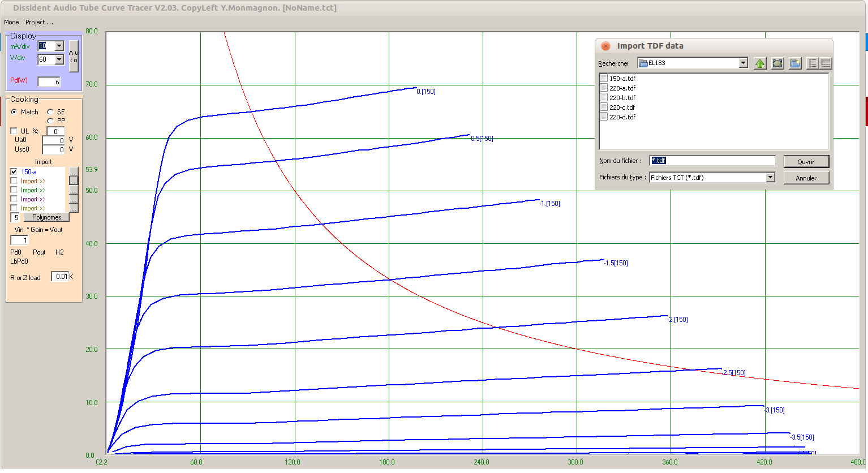Click the -3.5[150] curve label
Screen dimensions: 868x473
coord(802,437)
